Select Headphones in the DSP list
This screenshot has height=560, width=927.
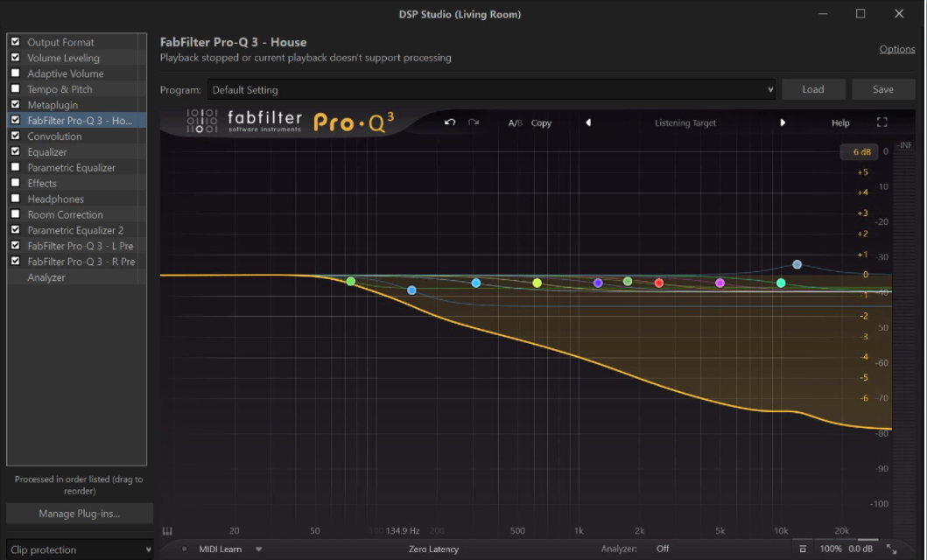pos(55,199)
